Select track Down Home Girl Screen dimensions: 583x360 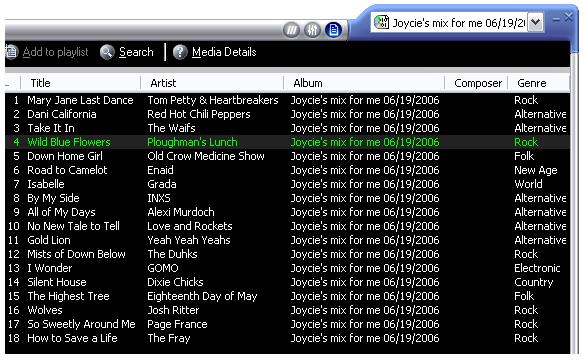coord(65,156)
